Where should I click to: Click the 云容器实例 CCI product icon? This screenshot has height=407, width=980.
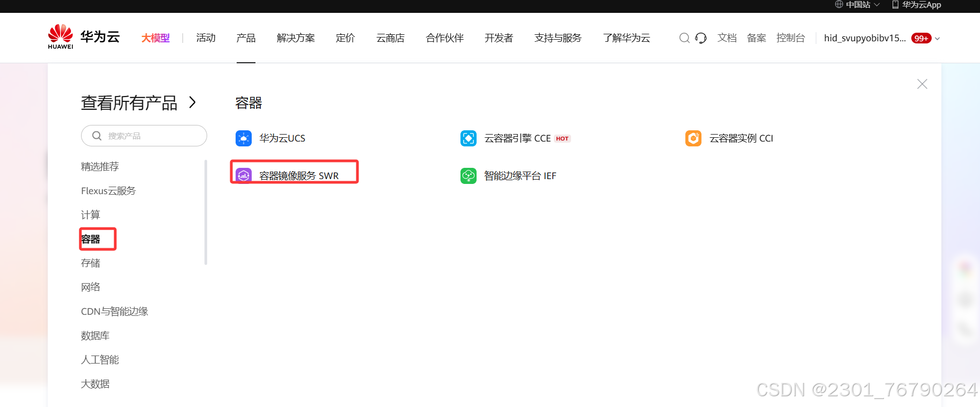coord(693,138)
